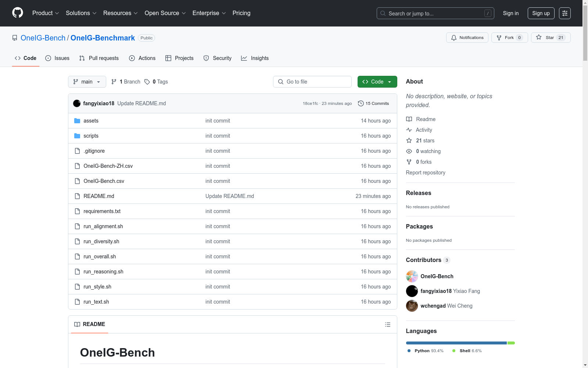Open the assets folder icon
The image size is (588, 368).
[77, 121]
